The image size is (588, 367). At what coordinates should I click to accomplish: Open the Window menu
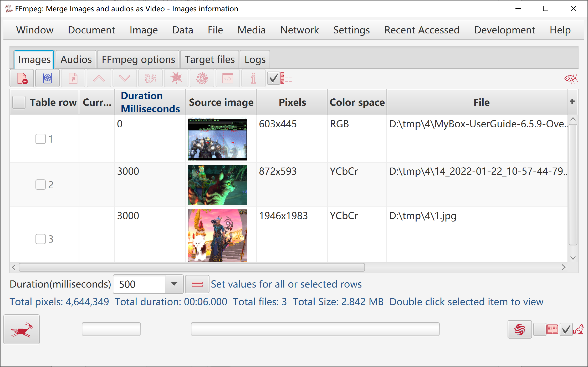pos(35,30)
